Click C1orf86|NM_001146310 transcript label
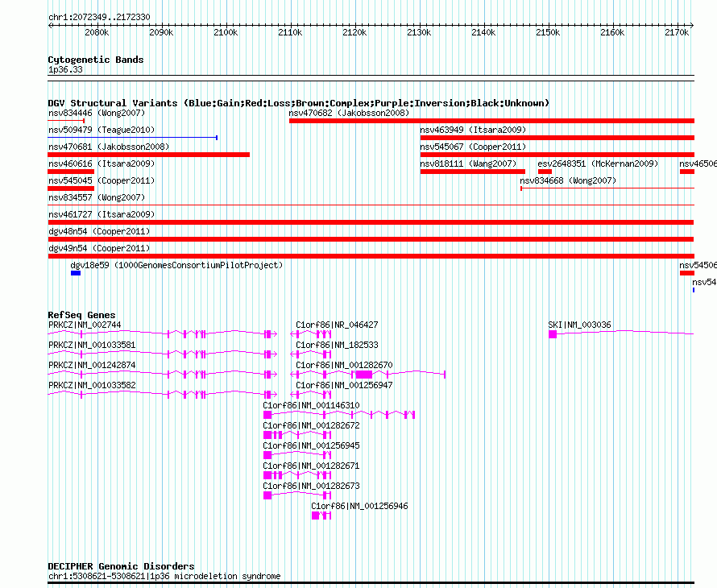Viewport: 717px width, 588px height. pos(312,406)
